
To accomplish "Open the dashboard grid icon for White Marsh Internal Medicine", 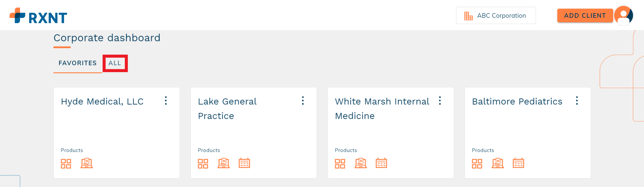I will pyautogui.click(x=340, y=164).
